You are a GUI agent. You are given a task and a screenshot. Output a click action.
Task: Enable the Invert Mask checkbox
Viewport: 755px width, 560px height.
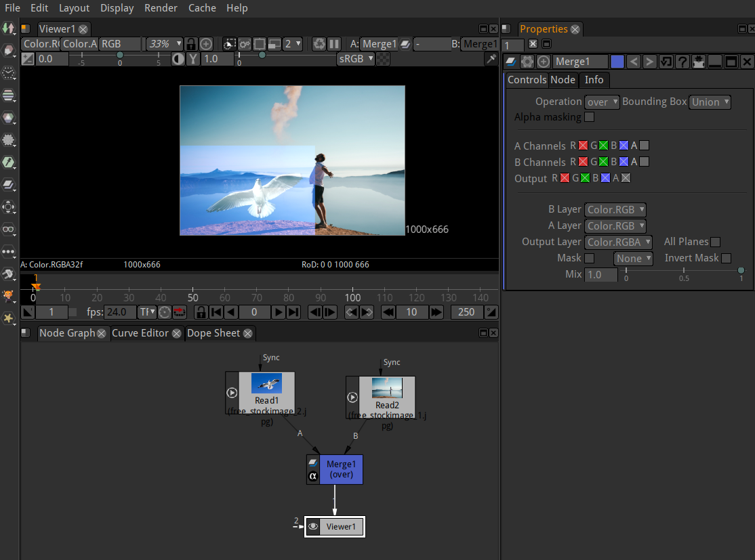(726, 258)
